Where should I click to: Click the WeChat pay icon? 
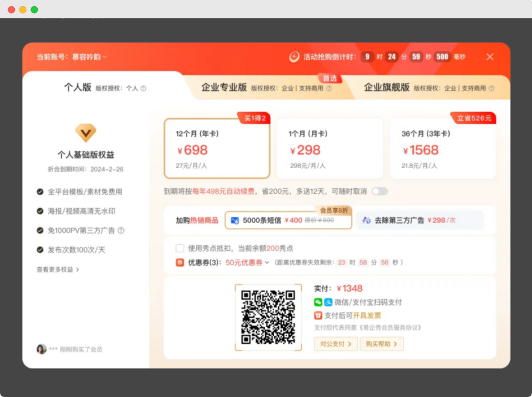pyautogui.click(x=318, y=302)
